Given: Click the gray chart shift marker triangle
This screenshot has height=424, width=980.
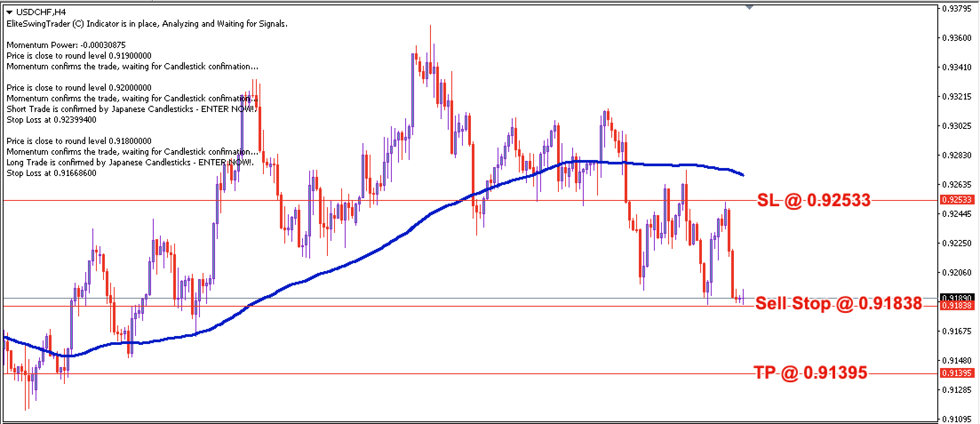Looking at the screenshot, I should [749, 8].
